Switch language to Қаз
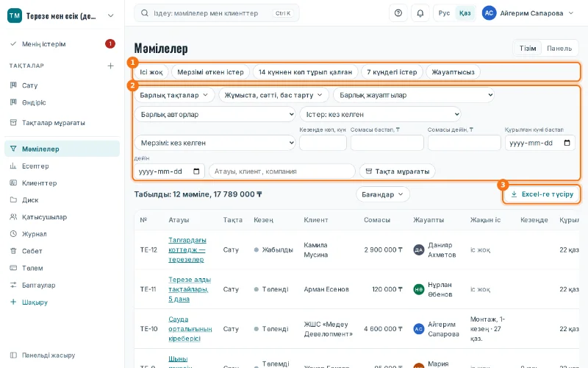588x368 pixels. (465, 13)
